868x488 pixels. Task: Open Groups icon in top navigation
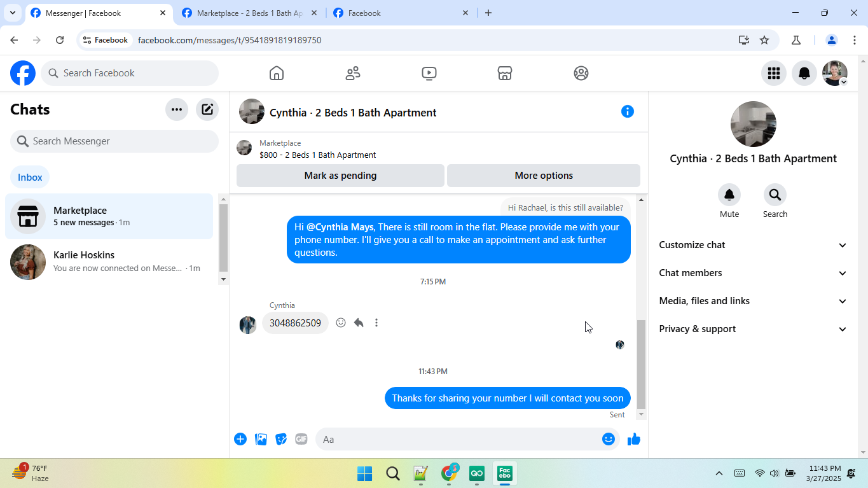coord(581,73)
